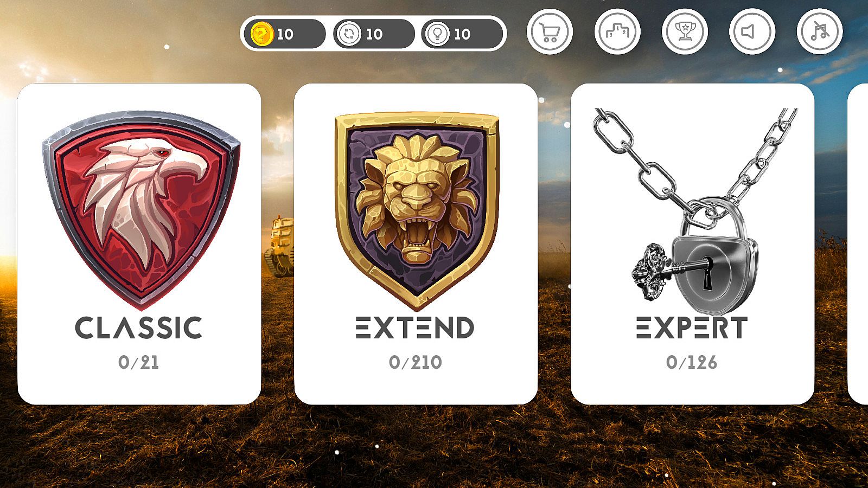The height and width of the screenshot is (488, 868).
Task: Click the gold coin question icon
Action: pyautogui.click(x=261, y=34)
